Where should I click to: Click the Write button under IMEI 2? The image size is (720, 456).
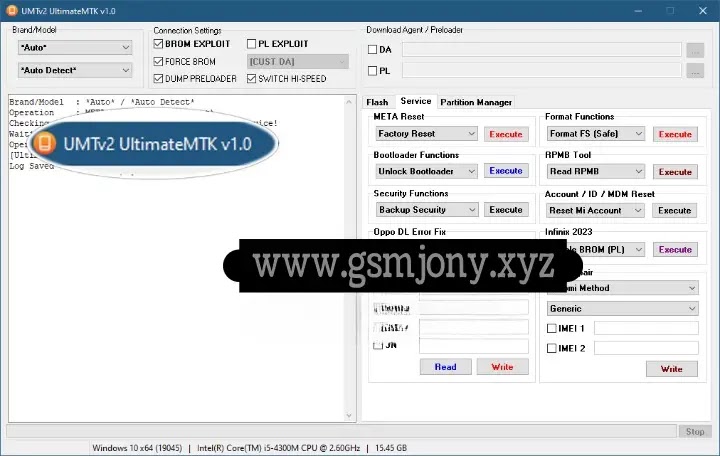pos(672,369)
